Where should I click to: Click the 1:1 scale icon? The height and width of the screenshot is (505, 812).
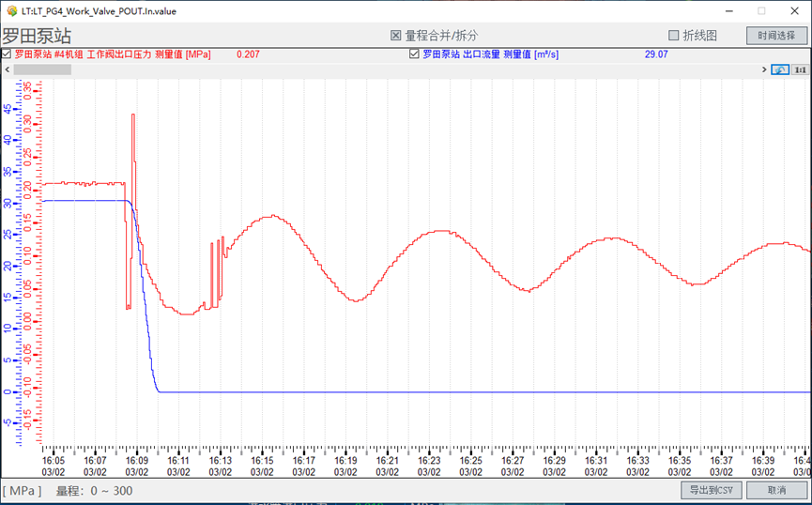pyautogui.click(x=800, y=69)
